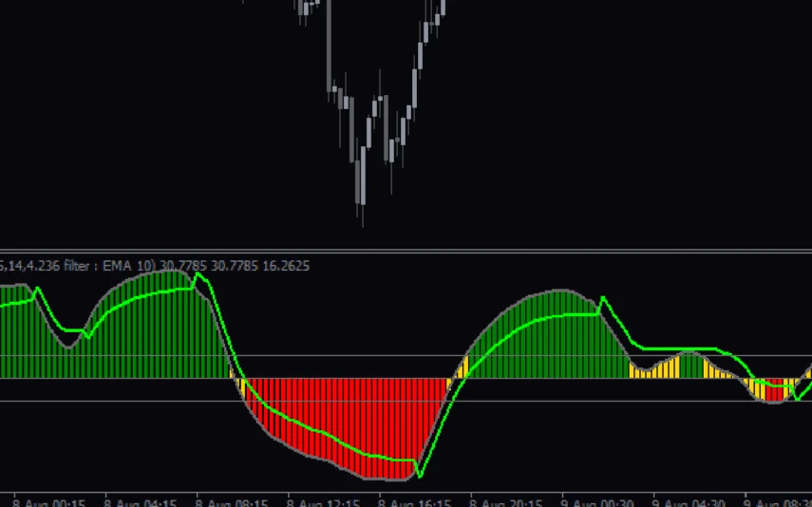Select the divider between price and indicator panes
This screenshot has height=507, width=812.
[x=406, y=251]
